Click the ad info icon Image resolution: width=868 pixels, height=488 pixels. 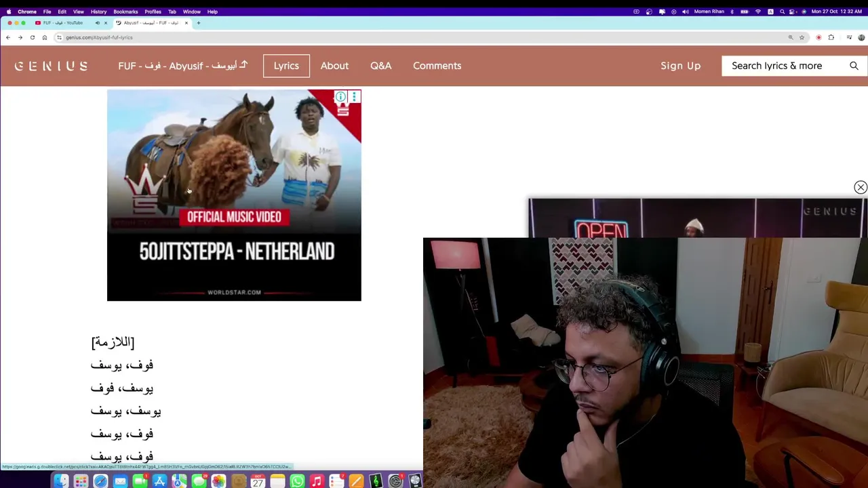tap(340, 97)
